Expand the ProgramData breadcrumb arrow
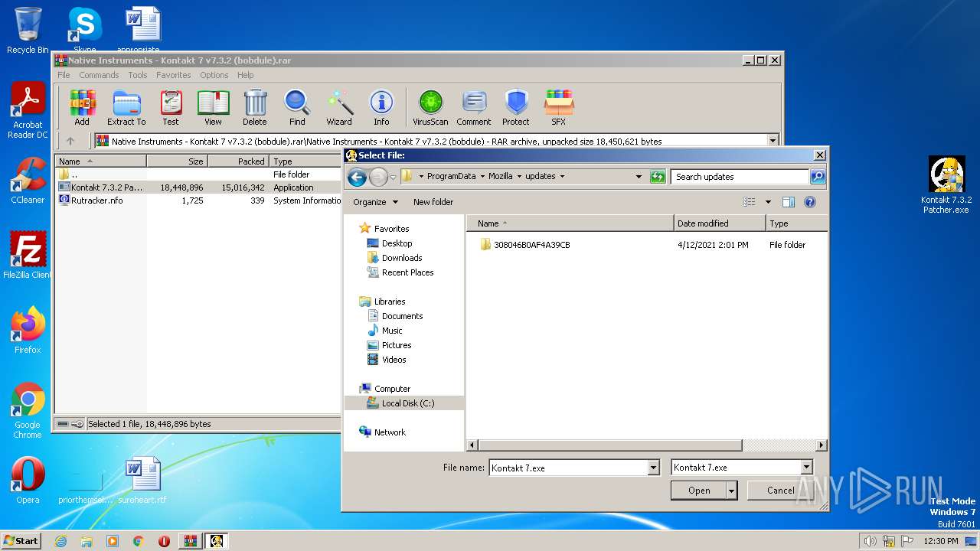The width and height of the screenshot is (980, 551). [x=482, y=177]
